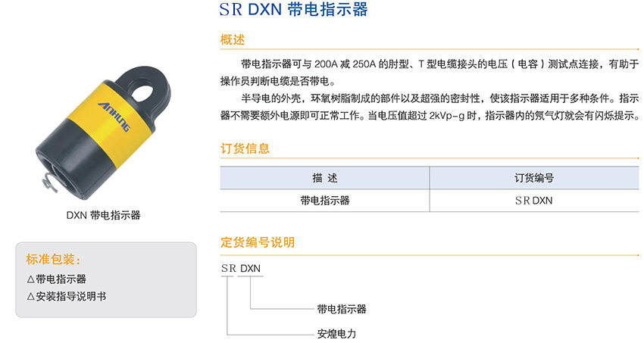The height and width of the screenshot is (343, 644).
Task: Click the 描述 table column header
Action: (325, 178)
